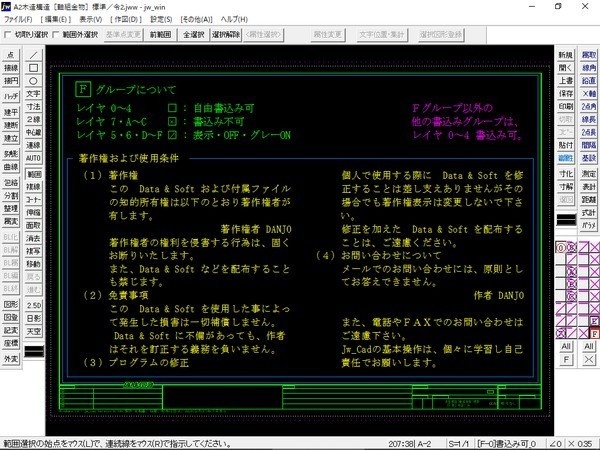Select the line (/) drawing tool

pyautogui.click(x=33, y=55)
